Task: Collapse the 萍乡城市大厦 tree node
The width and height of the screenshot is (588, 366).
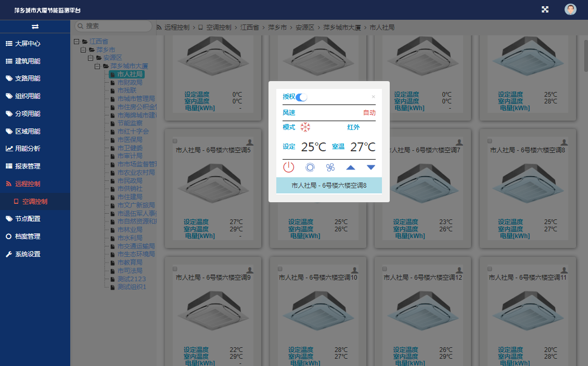Action: (x=97, y=67)
